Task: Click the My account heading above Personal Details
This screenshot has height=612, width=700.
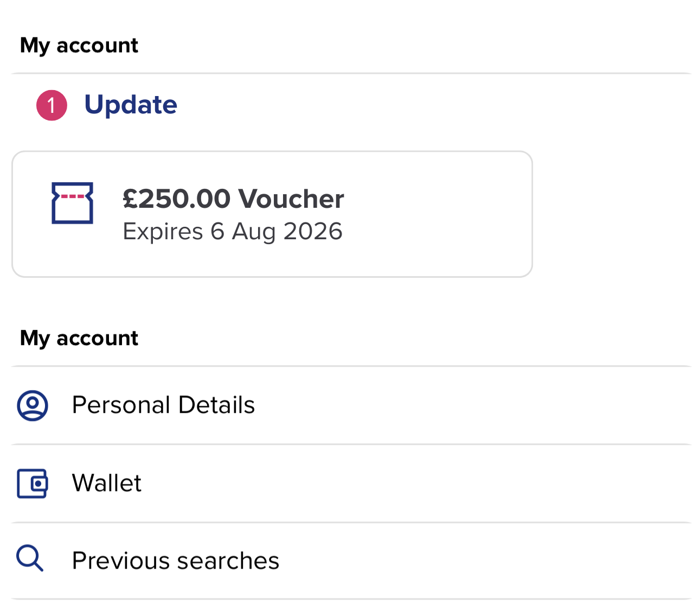Action: [79, 338]
